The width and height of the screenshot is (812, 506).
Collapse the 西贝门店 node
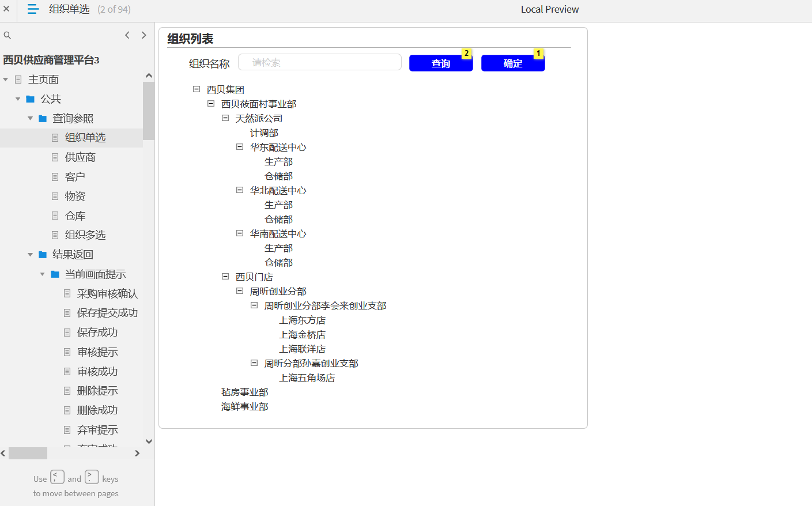225,277
